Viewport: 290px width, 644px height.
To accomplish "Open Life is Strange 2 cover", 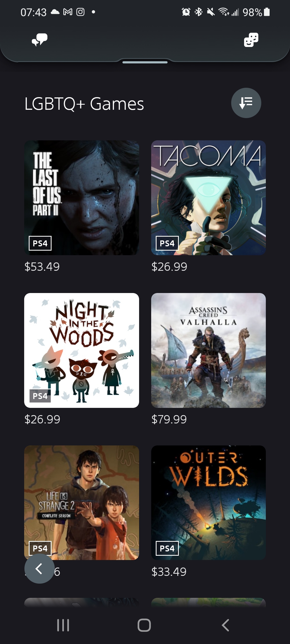I will [82, 503].
